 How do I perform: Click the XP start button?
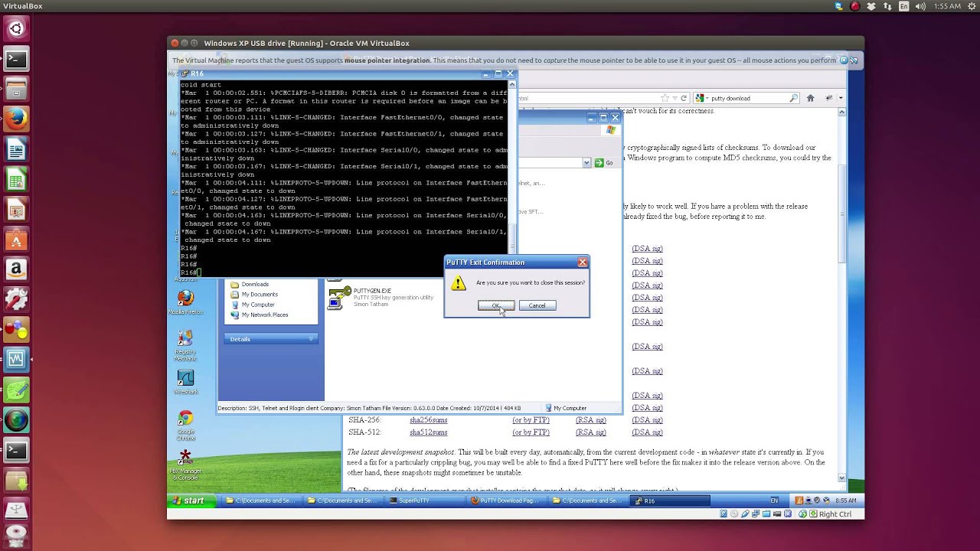point(189,500)
